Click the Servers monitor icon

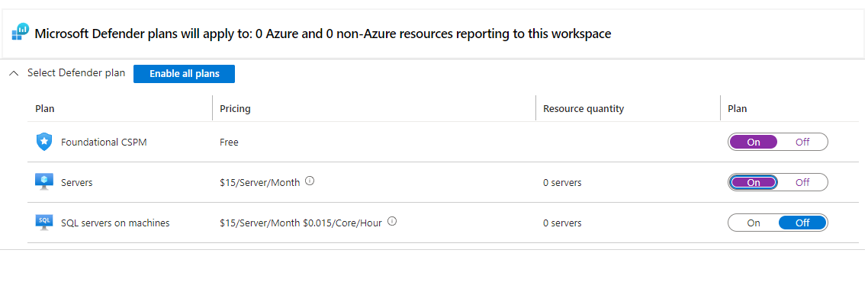[x=43, y=182]
